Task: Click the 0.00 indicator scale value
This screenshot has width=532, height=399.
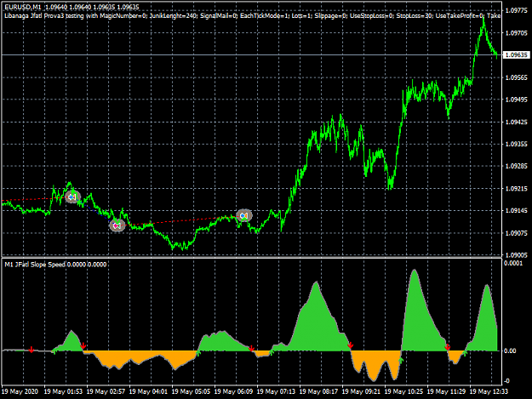Action: (510, 351)
